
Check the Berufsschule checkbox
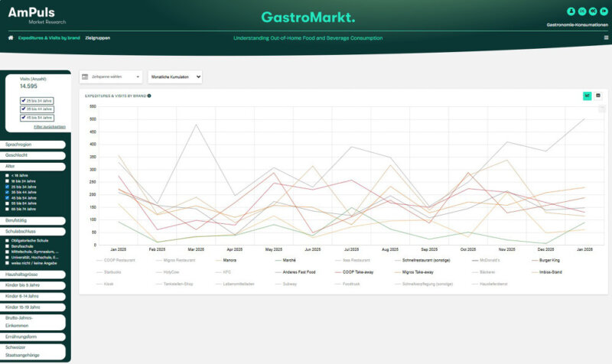[7, 246]
